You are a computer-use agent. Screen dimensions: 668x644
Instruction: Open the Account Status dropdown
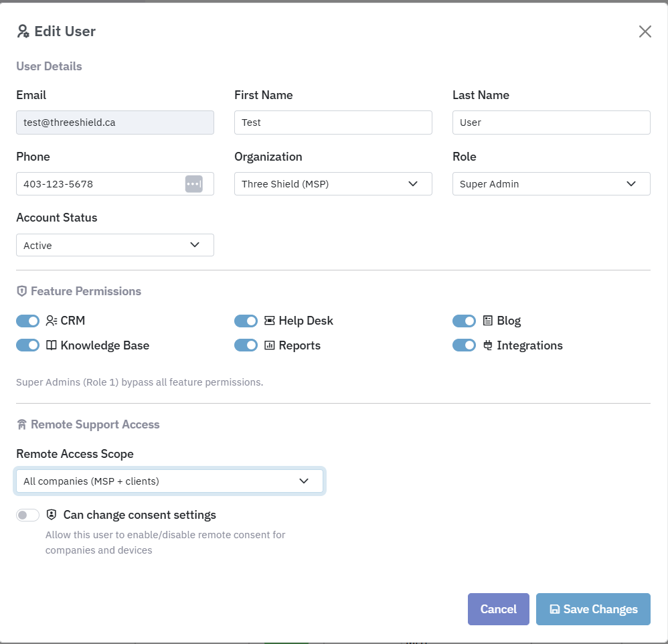pyautogui.click(x=114, y=245)
